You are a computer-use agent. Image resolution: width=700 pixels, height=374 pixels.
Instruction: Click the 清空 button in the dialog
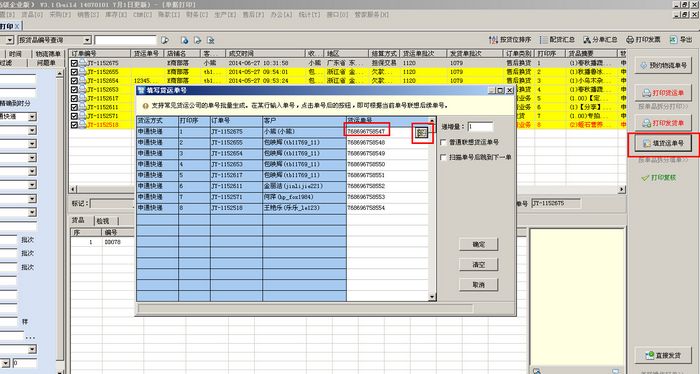479,265
